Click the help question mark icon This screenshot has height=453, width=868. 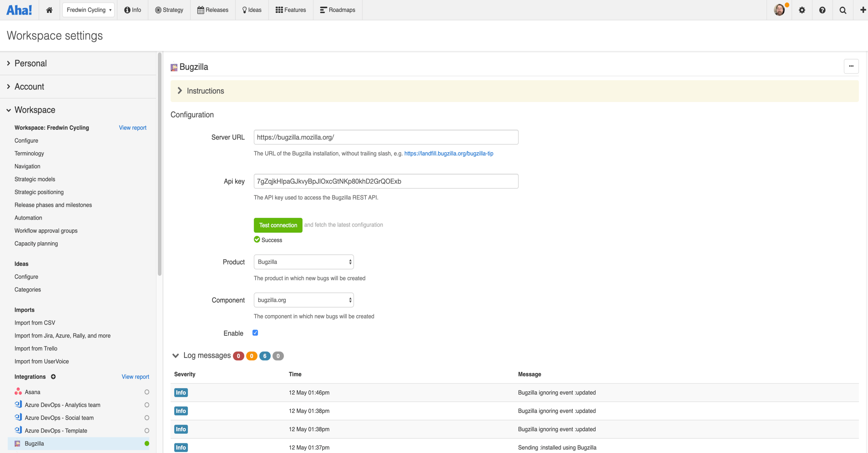coord(822,10)
